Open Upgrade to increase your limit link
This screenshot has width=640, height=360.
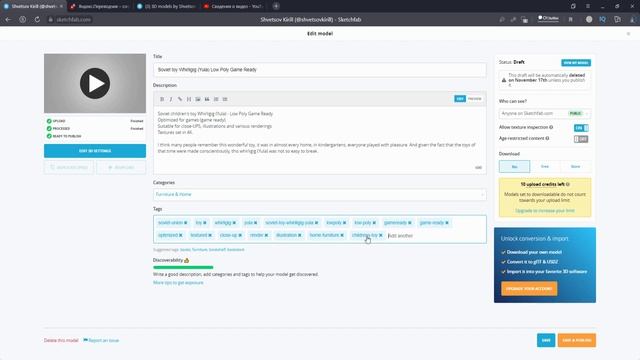click(x=545, y=211)
